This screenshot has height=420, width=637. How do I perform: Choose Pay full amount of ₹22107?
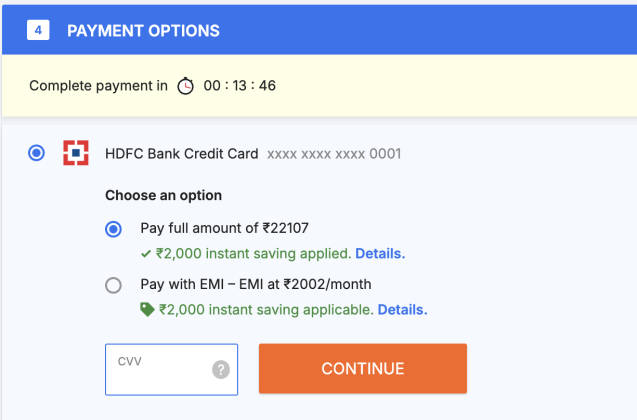[114, 229]
